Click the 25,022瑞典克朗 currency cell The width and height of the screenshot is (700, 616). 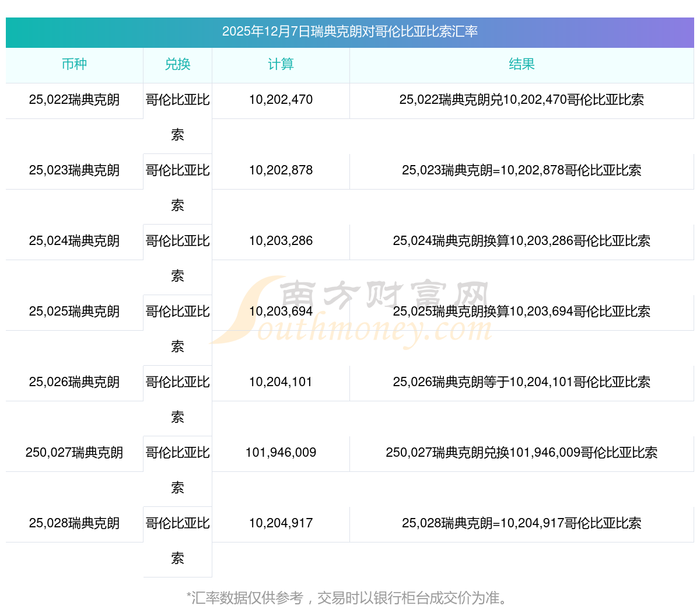[74, 100]
